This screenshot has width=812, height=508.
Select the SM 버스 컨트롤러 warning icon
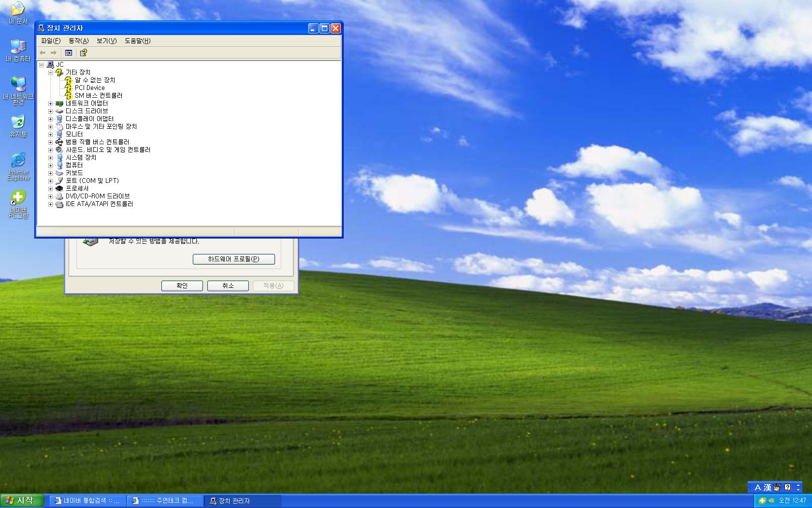69,96
